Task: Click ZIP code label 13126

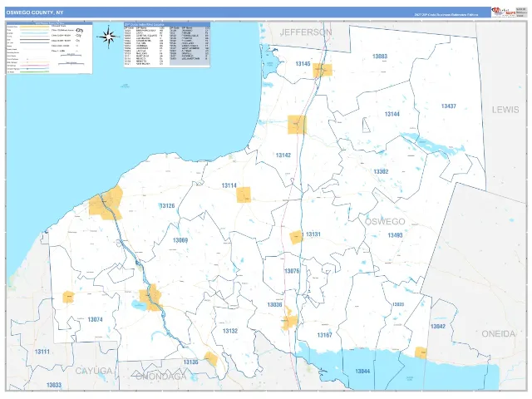Action: coord(167,205)
